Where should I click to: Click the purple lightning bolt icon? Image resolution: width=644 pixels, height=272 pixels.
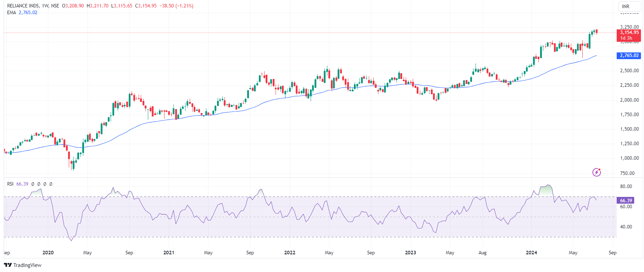596,172
